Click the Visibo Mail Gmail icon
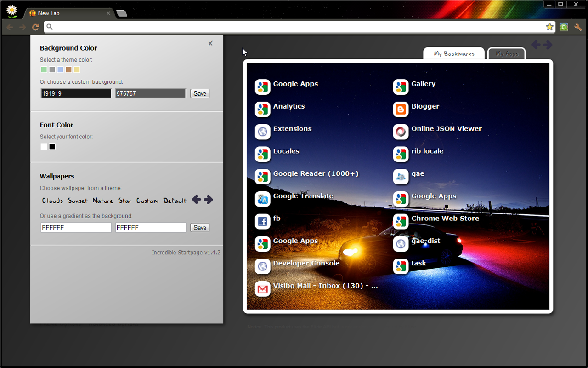588x368 pixels. (262, 288)
